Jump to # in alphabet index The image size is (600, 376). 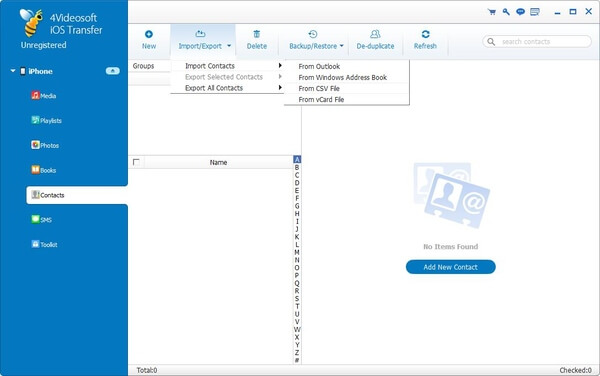(x=297, y=360)
